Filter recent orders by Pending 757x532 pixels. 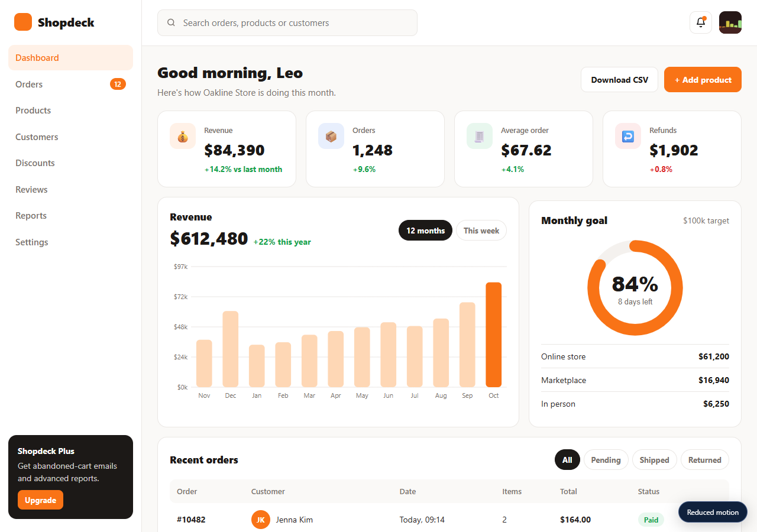(606, 460)
